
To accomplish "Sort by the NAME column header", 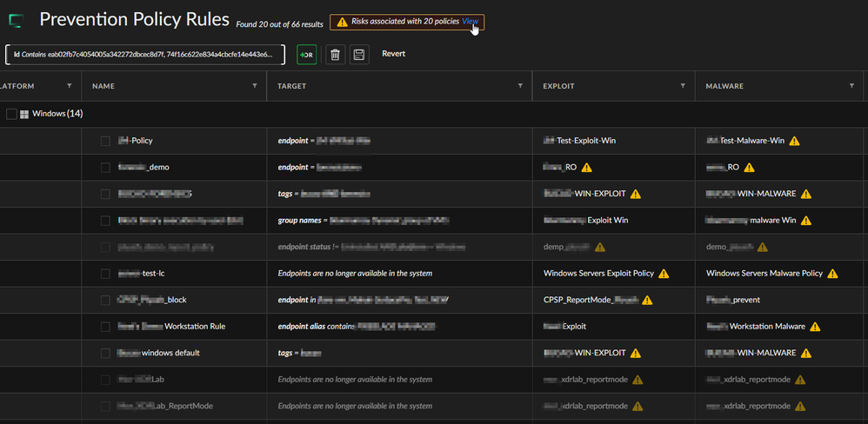I will pos(103,86).
